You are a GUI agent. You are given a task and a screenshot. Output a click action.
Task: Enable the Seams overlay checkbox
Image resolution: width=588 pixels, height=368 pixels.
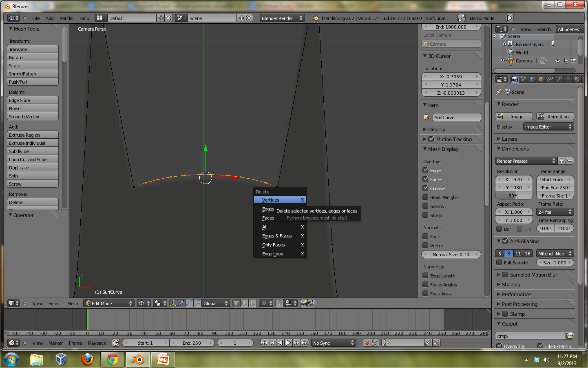pos(425,206)
